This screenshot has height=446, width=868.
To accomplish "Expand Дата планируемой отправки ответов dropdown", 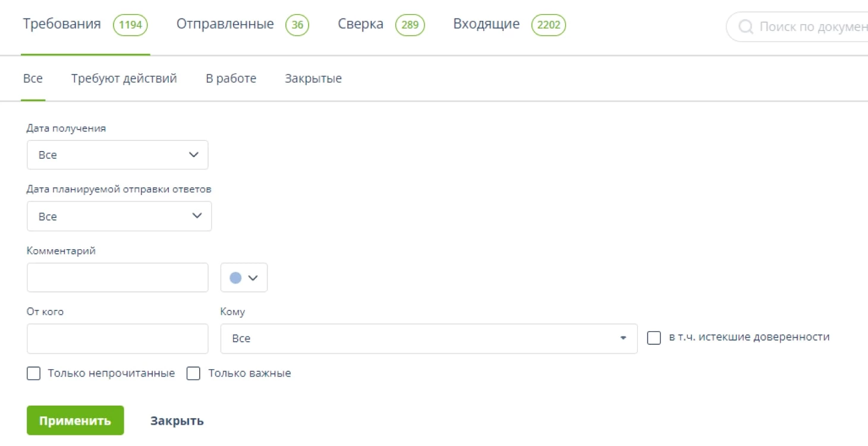I will [119, 216].
